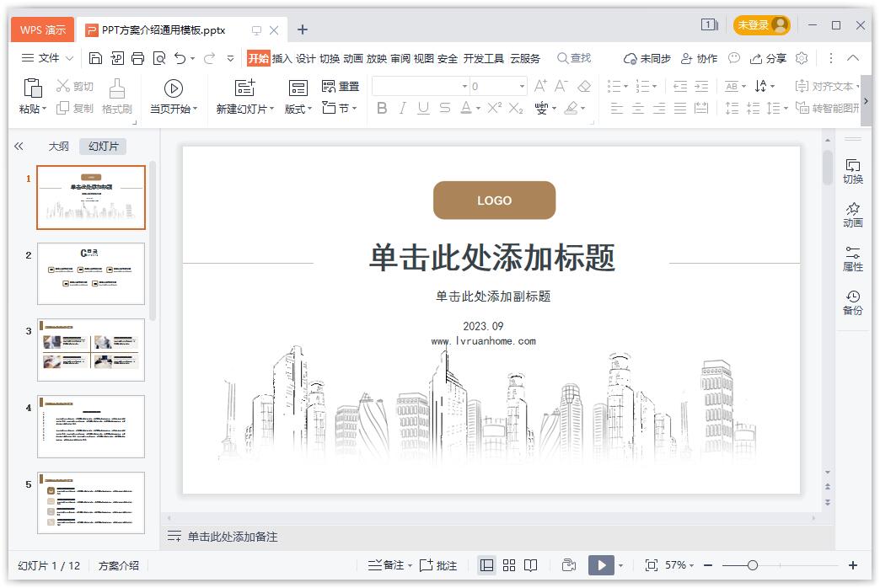Viewport: 880px width, 588px height.
Task: Open the 切换 transition side panel
Action: [x=852, y=171]
